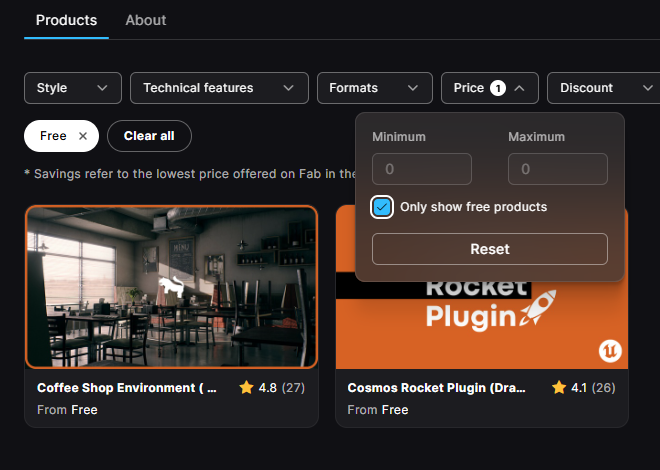
Task: Click From Free under Cosmos Rocket Plugin
Action: (x=378, y=410)
